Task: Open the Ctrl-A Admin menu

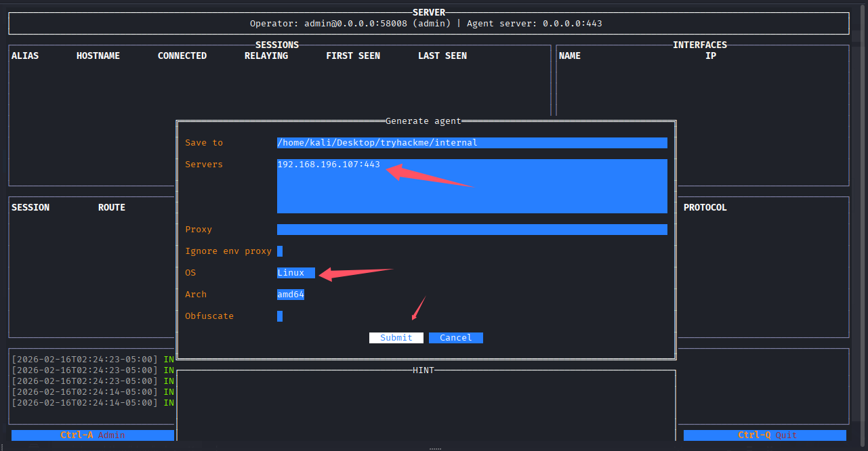Action: tap(93, 435)
